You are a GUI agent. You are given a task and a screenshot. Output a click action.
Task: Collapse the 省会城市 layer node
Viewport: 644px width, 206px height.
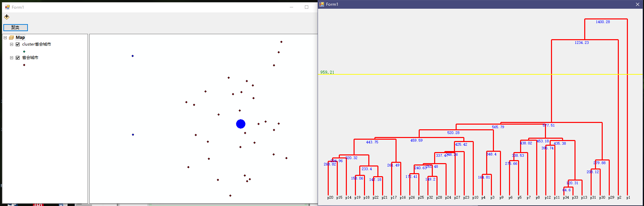click(12, 58)
